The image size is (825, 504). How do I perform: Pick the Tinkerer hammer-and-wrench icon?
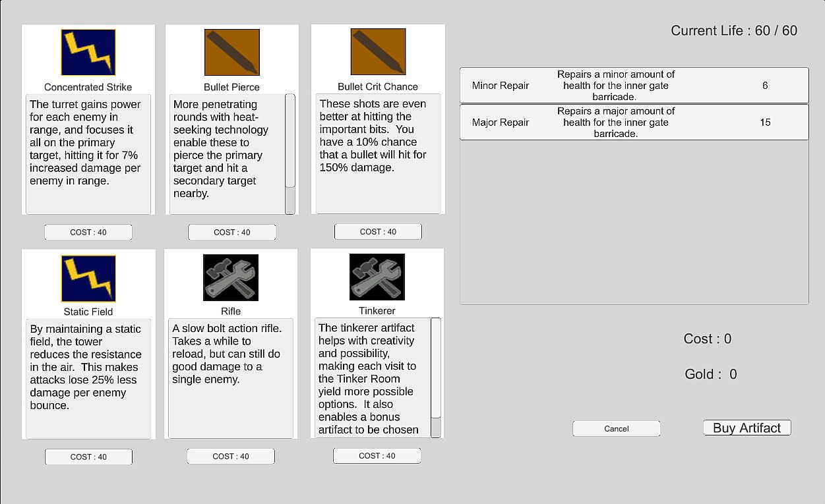[x=377, y=277]
